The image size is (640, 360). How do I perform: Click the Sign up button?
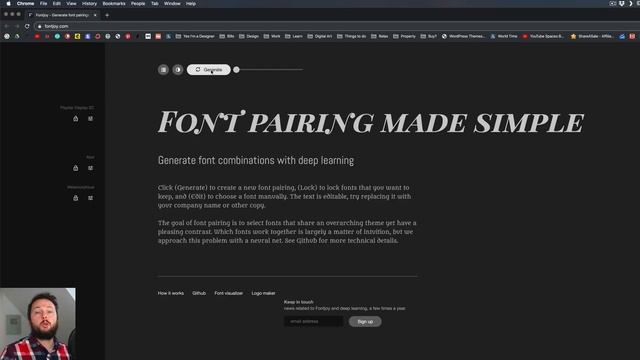(365, 322)
